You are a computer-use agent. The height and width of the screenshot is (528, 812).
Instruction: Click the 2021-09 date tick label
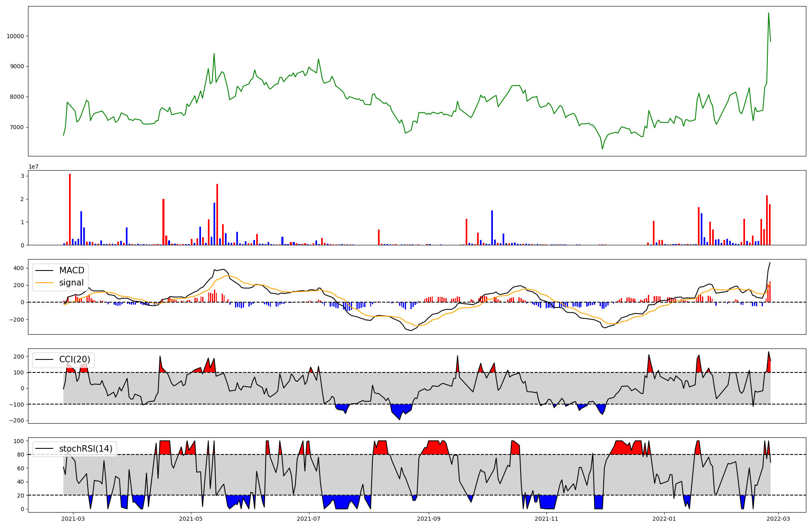pos(429,519)
